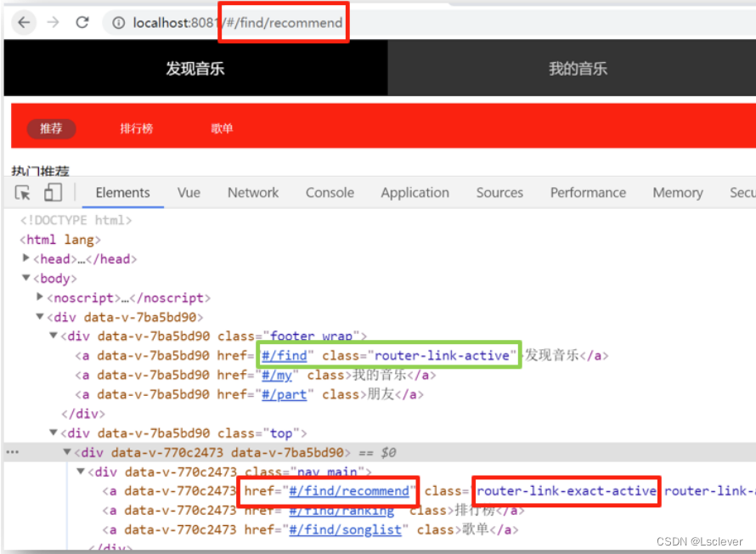Viewport: 756px width, 554px height.
Task: Click the browser forward arrow icon
Action: click(53, 23)
